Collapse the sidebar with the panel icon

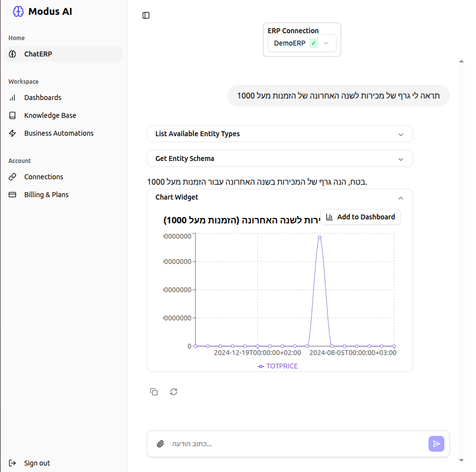[x=145, y=15]
